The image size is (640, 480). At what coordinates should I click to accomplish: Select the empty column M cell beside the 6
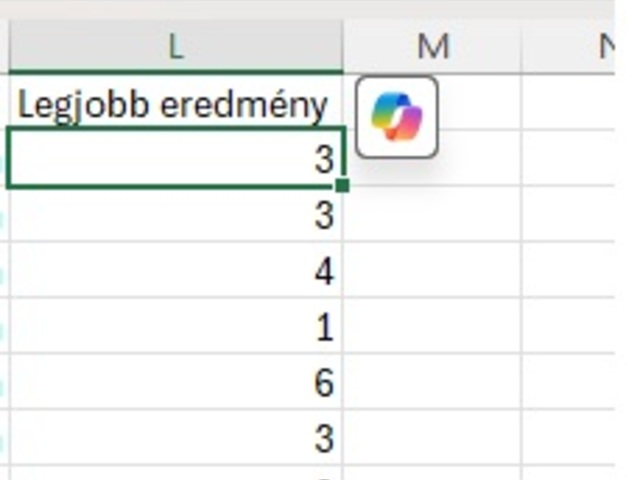[432, 382]
